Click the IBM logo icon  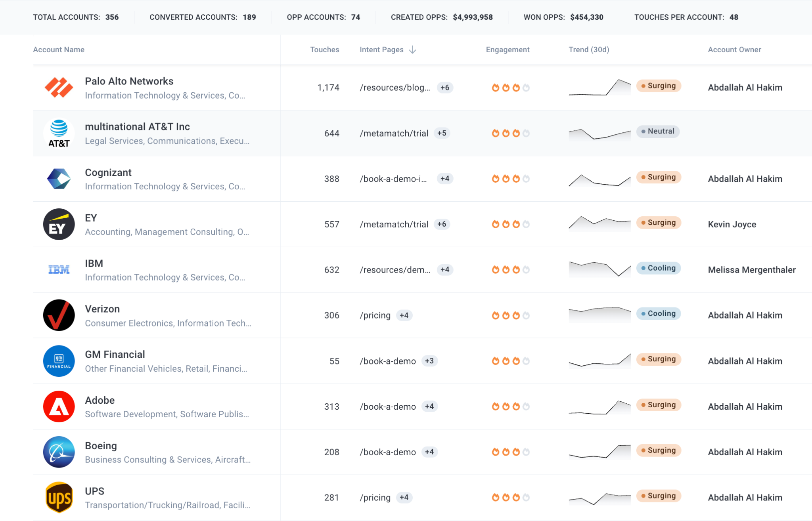click(x=59, y=270)
